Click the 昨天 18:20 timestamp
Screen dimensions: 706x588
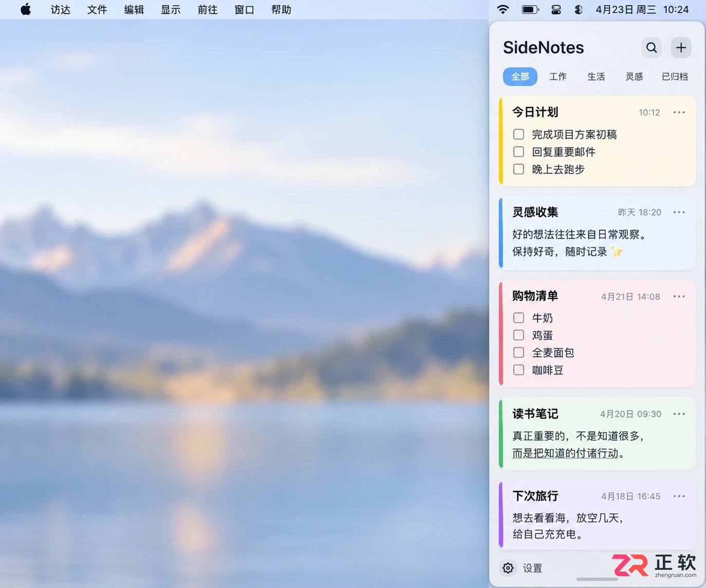(x=640, y=212)
